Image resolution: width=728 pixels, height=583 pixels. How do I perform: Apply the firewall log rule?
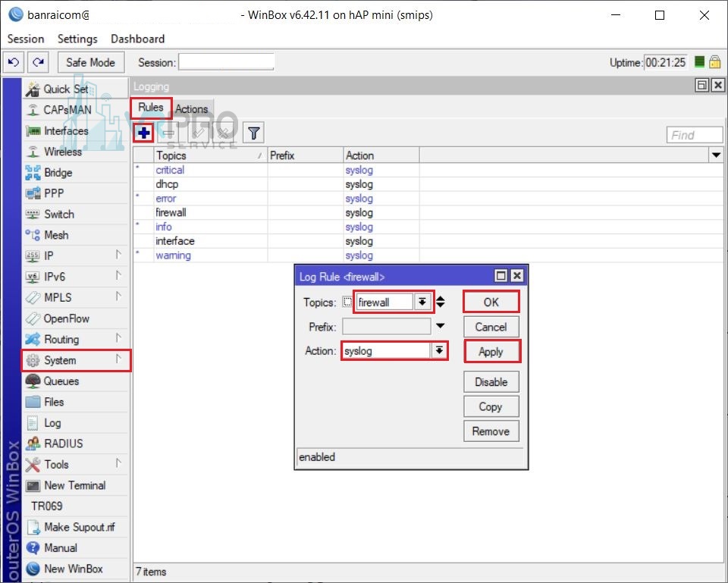pyautogui.click(x=491, y=351)
